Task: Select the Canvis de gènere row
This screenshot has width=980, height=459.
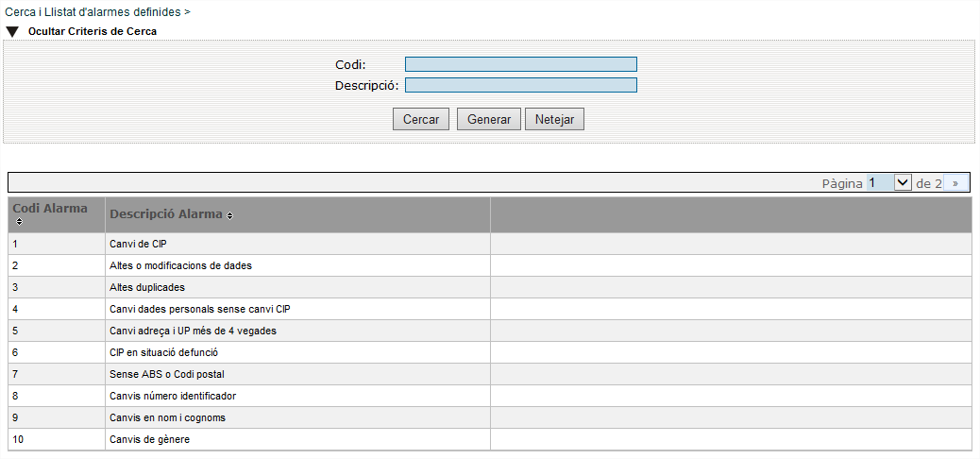Action: coord(489,439)
